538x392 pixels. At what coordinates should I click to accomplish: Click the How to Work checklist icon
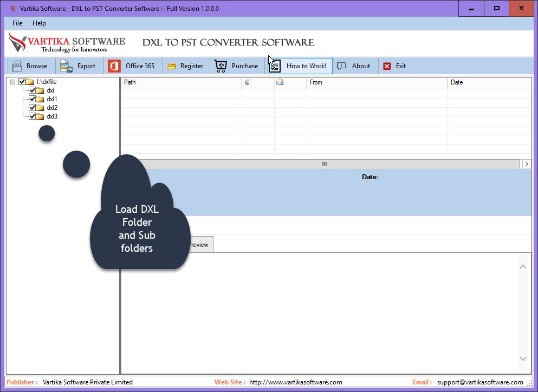click(275, 66)
